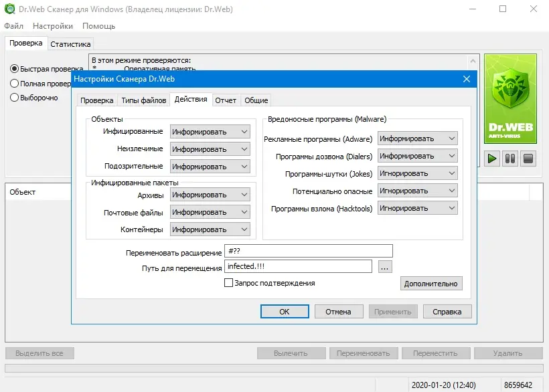Open Архивы action dropdown
The height and width of the screenshot is (392, 549).
[210, 195]
